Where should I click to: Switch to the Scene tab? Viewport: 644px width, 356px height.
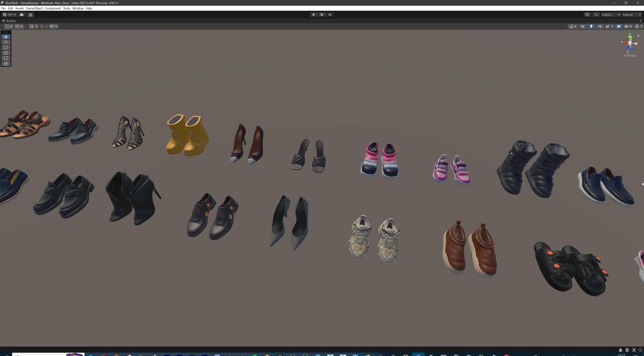[x=9, y=20]
